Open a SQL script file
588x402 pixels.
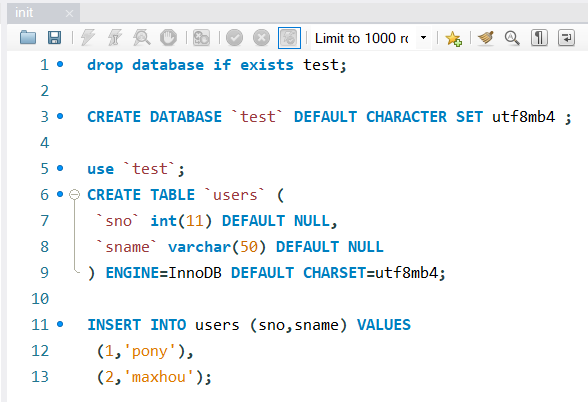pos(28,38)
